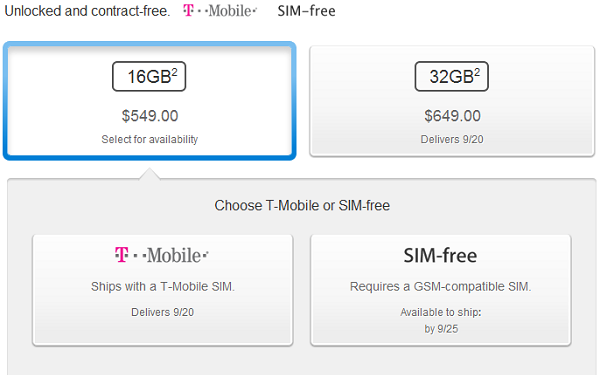Open footnote 2 next to 32GB
Image resolution: width=600 pixels, height=375 pixels.
point(477,72)
